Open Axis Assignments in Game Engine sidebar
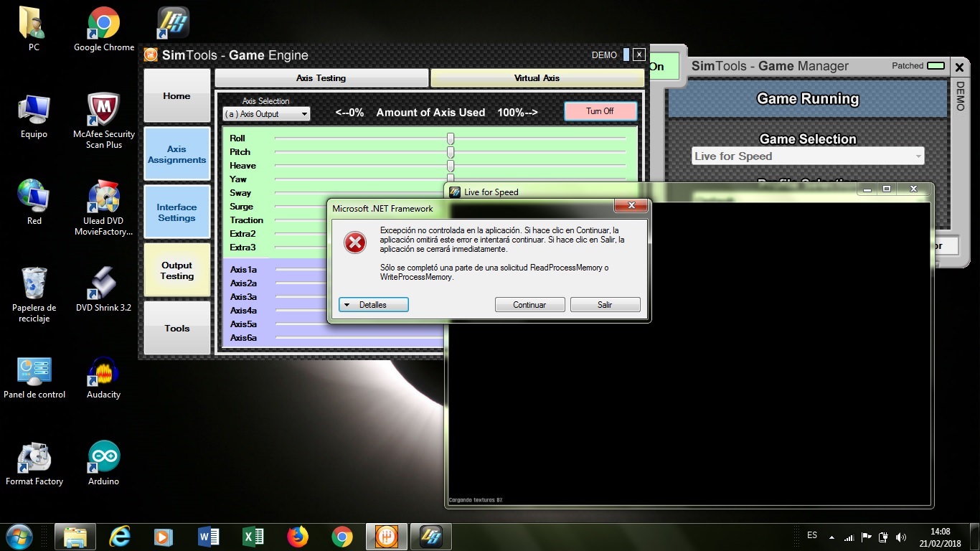980x551 pixels. pos(177,154)
